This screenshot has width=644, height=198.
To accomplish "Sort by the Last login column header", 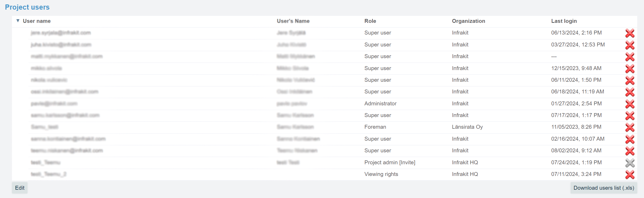I will point(564,21).
